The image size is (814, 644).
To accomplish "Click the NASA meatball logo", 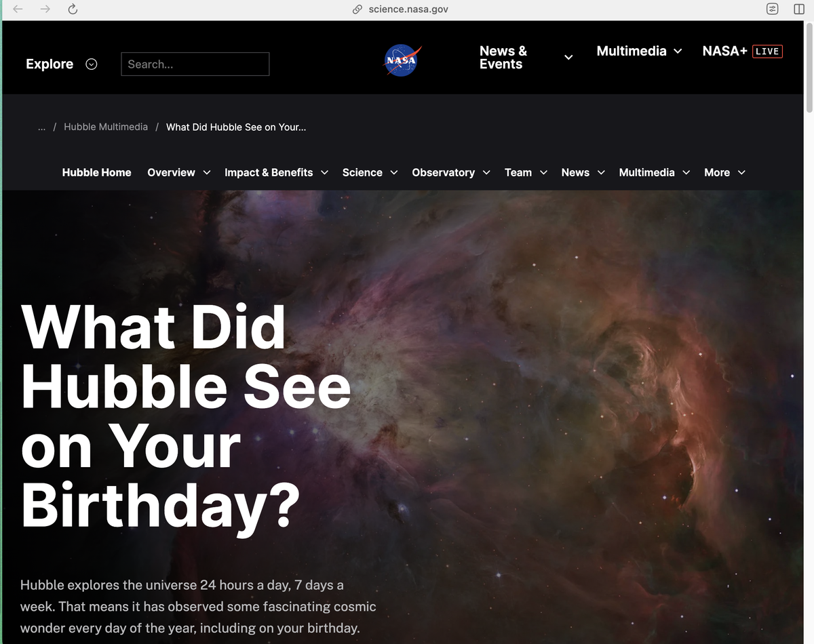I will coord(403,60).
